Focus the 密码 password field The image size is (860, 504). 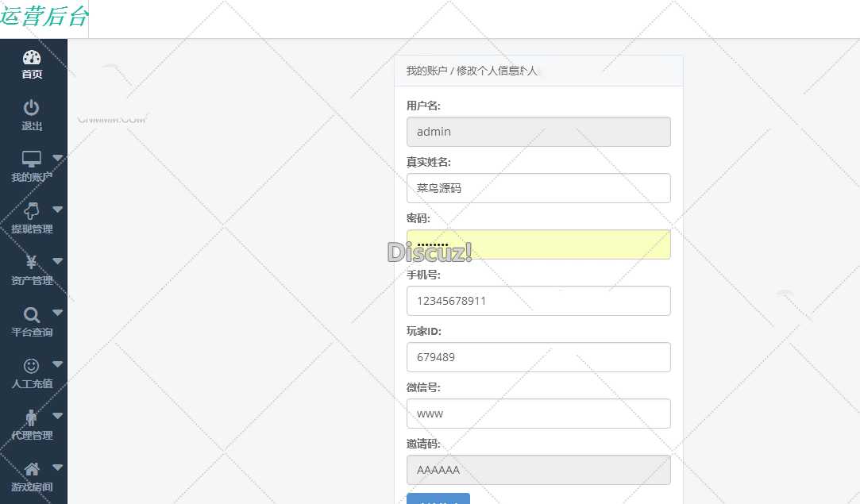pyautogui.click(x=538, y=244)
